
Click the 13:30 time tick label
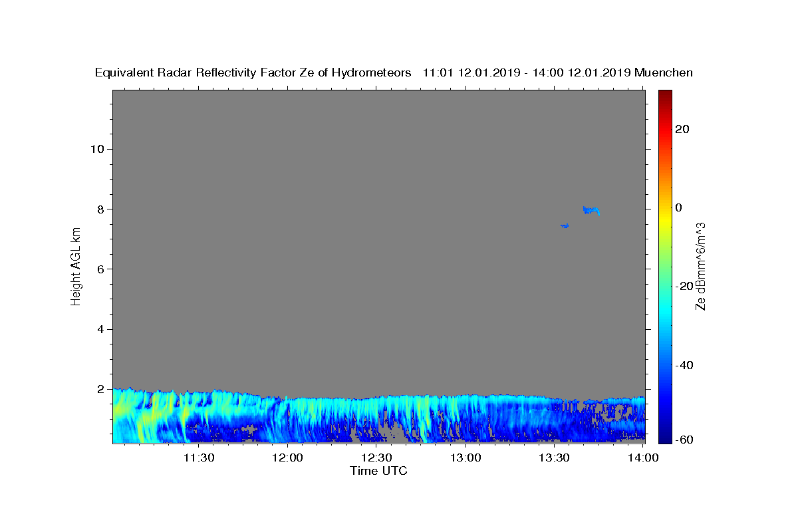554,458
